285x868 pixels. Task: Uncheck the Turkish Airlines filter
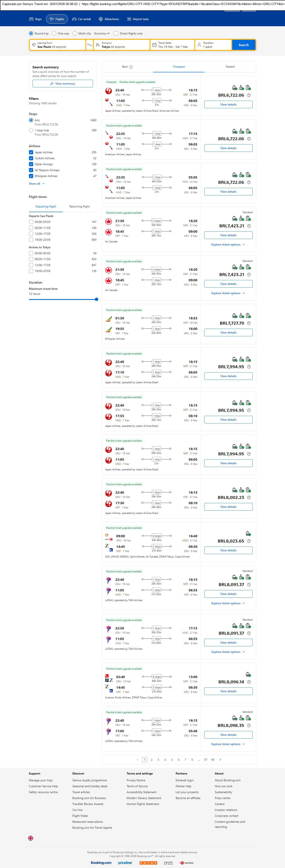click(31, 158)
